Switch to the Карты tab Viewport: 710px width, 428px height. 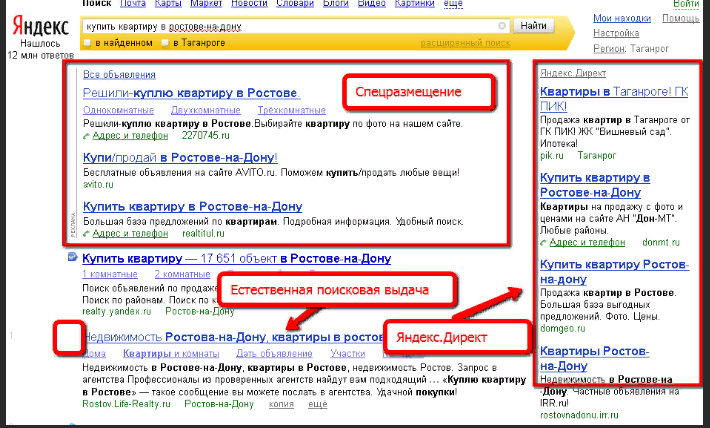click(168, 4)
